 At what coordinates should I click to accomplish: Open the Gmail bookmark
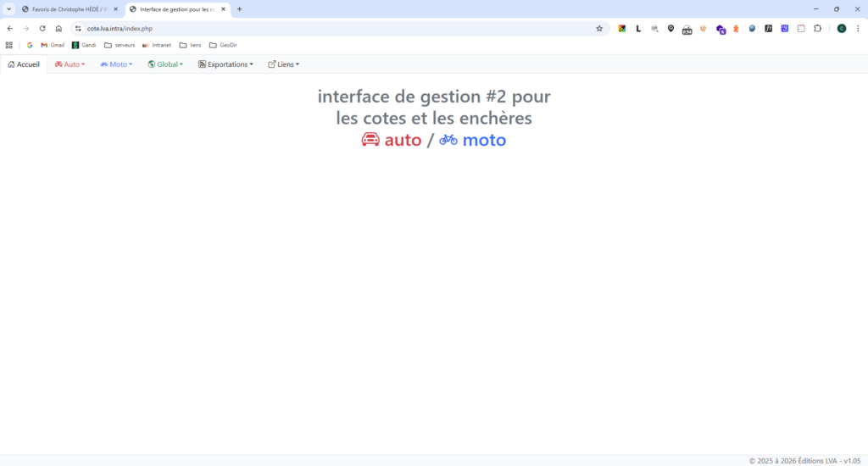[53, 45]
